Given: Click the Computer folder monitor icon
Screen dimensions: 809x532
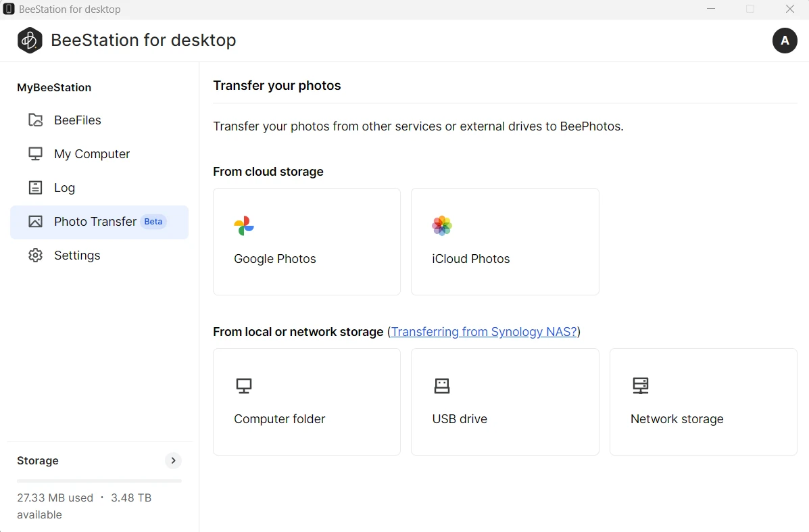Looking at the screenshot, I should tap(244, 386).
